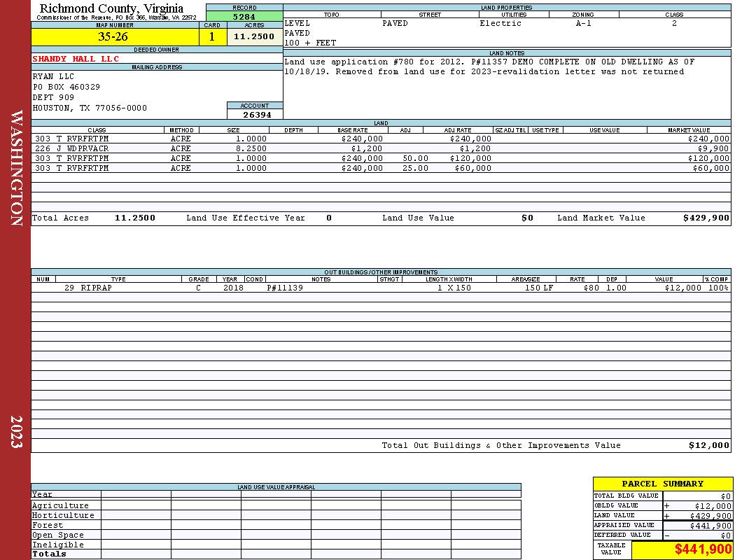Select adjustment value 25.00
Image resolution: width=735 pixels, height=560 pixels.
pyautogui.click(x=415, y=168)
